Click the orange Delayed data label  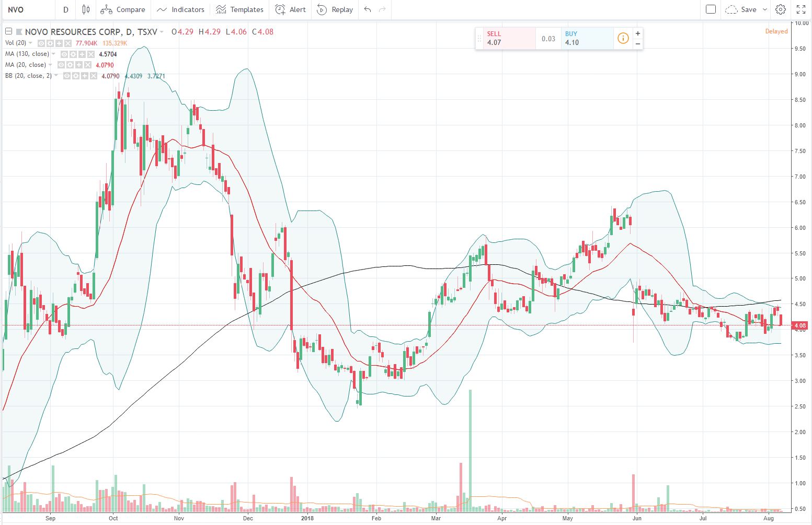pyautogui.click(x=776, y=31)
